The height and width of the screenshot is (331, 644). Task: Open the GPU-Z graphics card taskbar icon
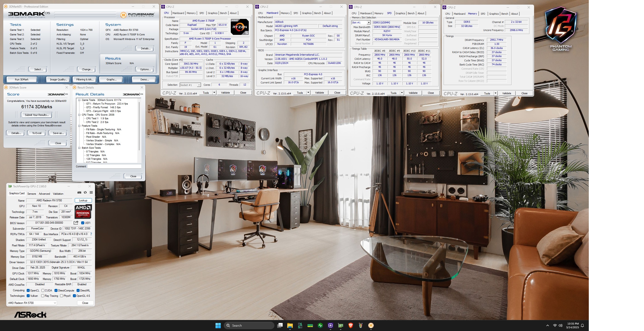(x=340, y=325)
